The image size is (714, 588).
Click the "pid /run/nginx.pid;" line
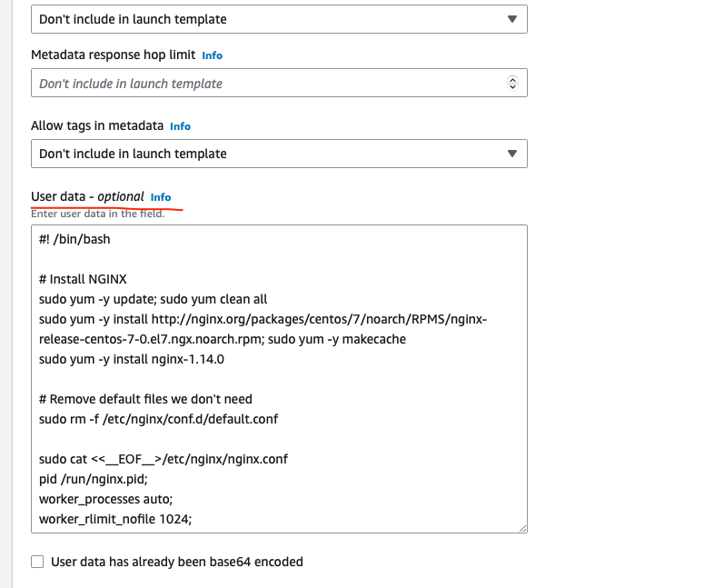point(94,479)
